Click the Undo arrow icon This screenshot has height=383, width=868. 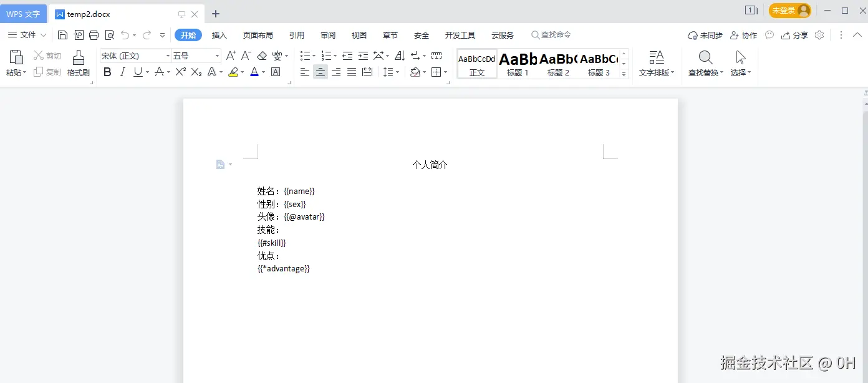(125, 35)
